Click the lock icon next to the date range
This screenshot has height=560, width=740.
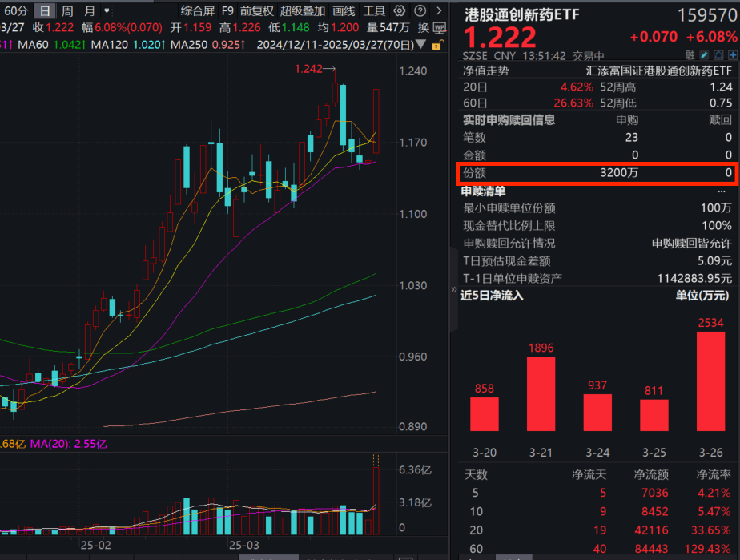[x=438, y=44]
